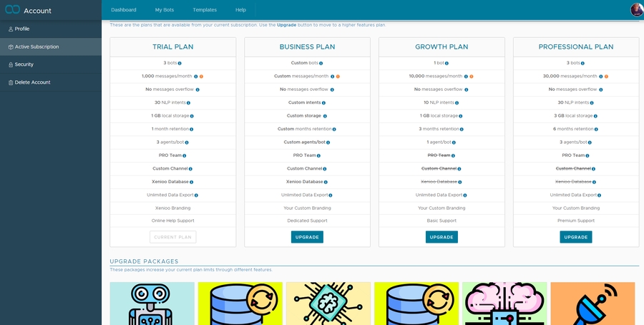The width and height of the screenshot is (644, 325).
Task: Click orange icon beside Business Plan messages/month
Action: [337, 77]
